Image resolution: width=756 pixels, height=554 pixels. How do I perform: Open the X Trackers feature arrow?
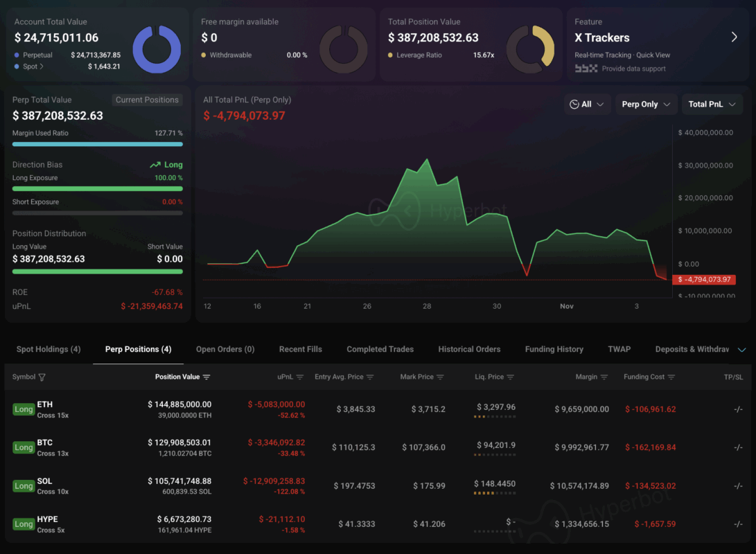click(734, 37)
